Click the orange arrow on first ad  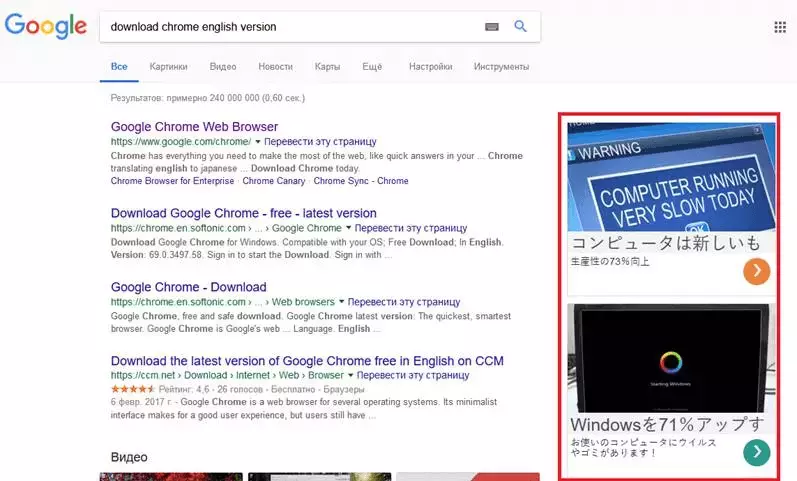(x=756, y=272)
